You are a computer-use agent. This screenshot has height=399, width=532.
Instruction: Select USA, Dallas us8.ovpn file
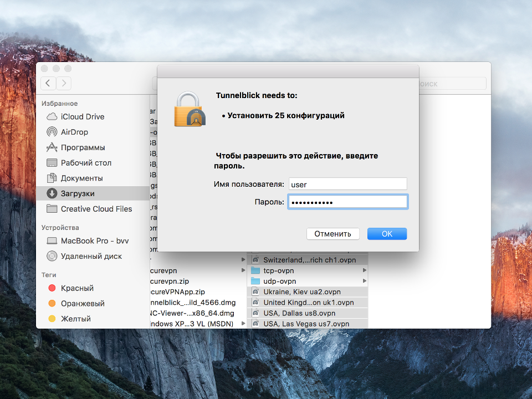(x=308, y=313)
